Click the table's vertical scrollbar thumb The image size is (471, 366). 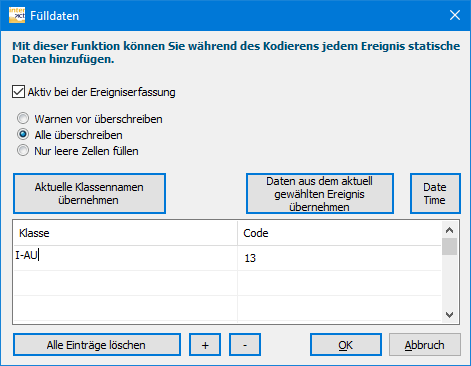[449, 247]
